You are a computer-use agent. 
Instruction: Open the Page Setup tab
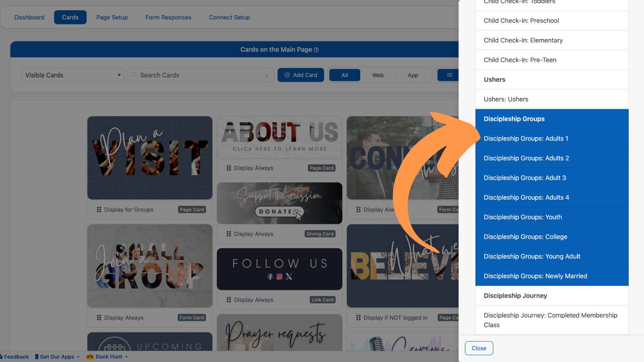coord(112,17)
